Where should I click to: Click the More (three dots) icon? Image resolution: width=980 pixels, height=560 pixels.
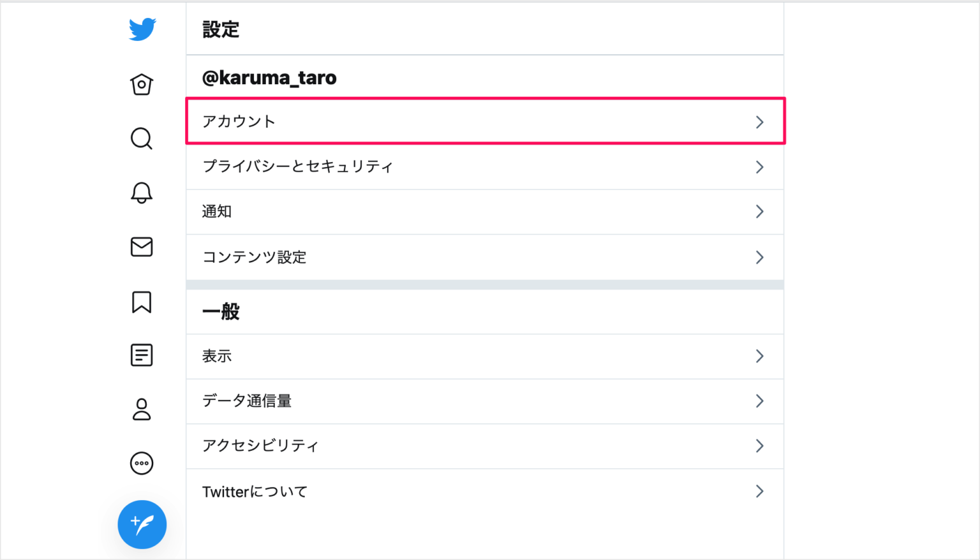141,464
